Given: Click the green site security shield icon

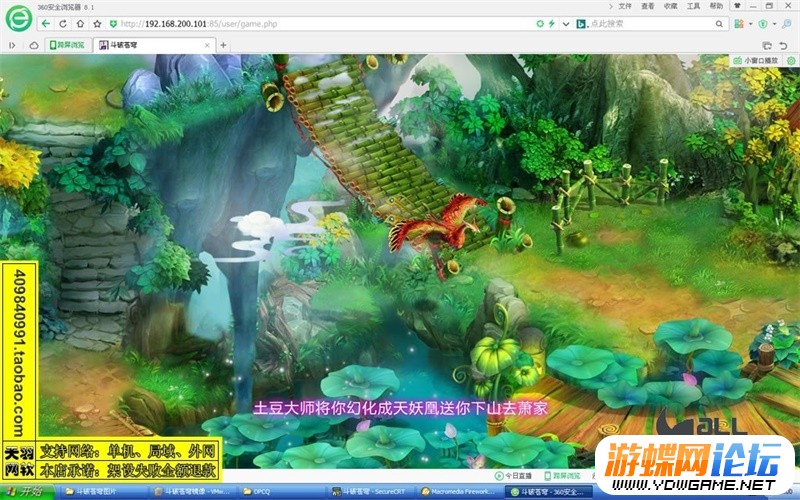Looking at the screenshot, I should click(113, 24).
